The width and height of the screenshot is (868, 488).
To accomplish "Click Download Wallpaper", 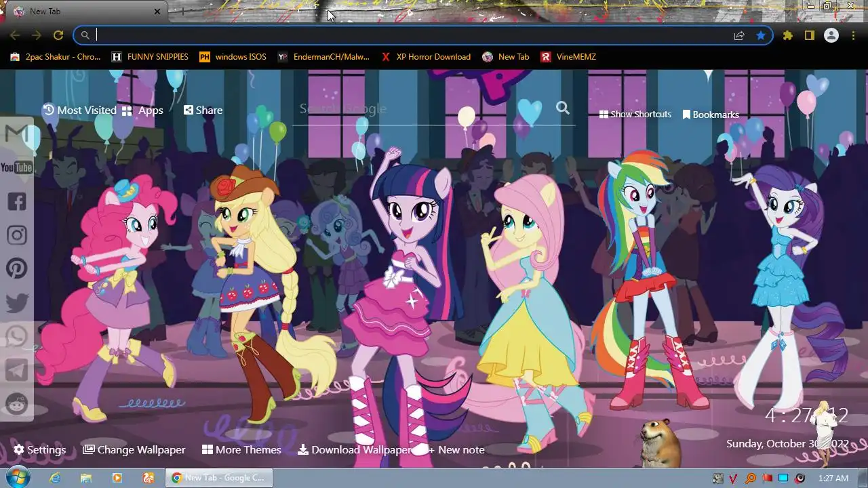I will click(354, 449).
